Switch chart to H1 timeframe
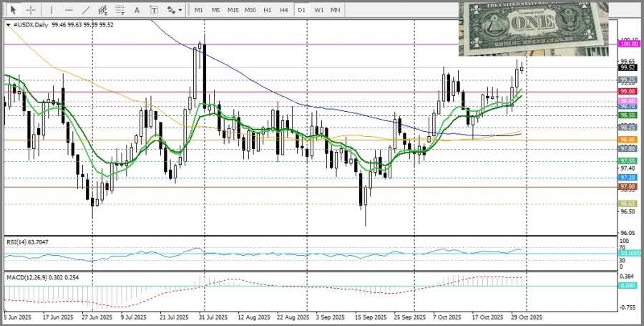Image resolution: width=644 pixels, height=326 pixels. tap(267, 10)
